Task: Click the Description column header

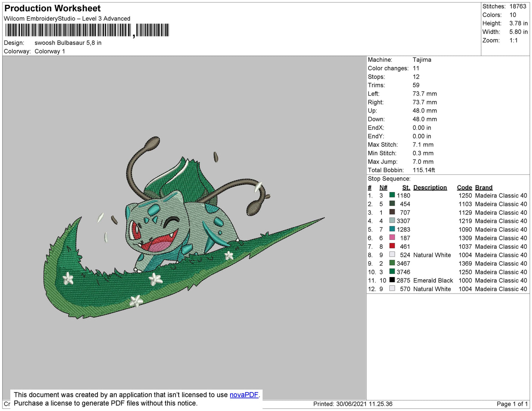Action: coord(430,187)
